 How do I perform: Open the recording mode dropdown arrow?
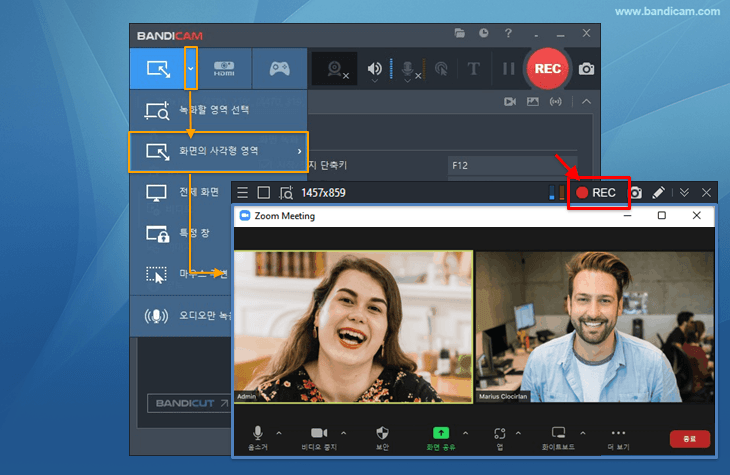point(191,68)
